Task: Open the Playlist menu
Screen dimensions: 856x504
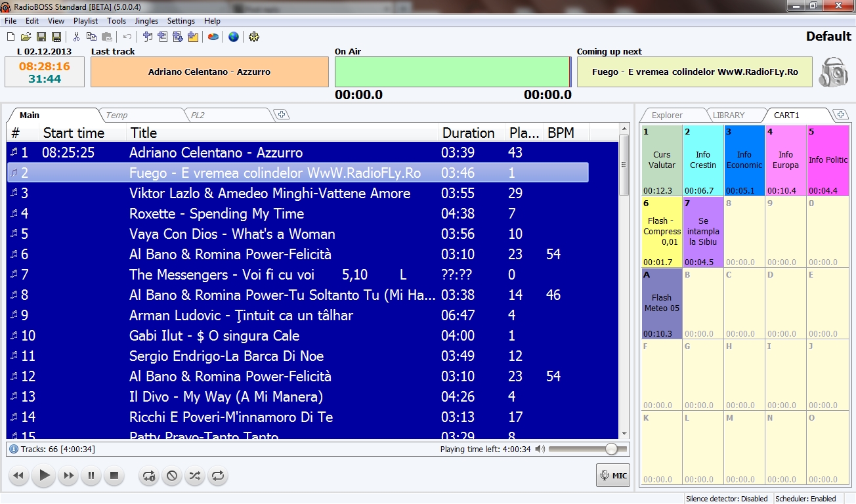Action: [85, 21]
